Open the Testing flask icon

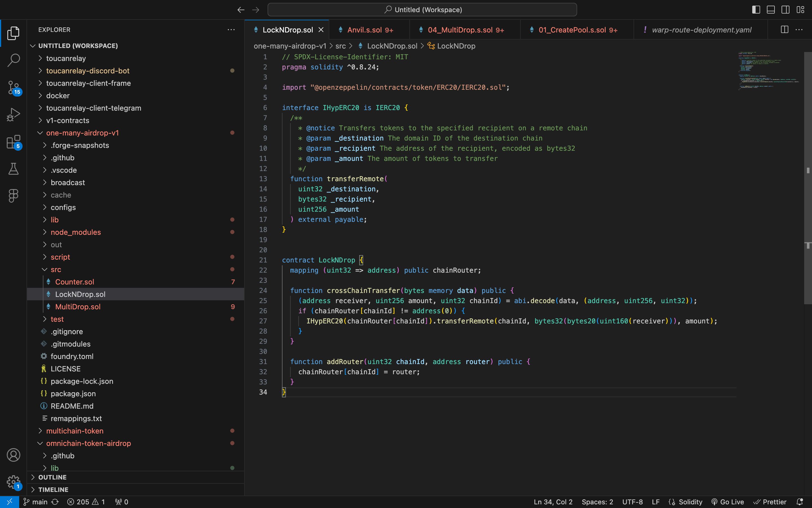tap(14, 169)
